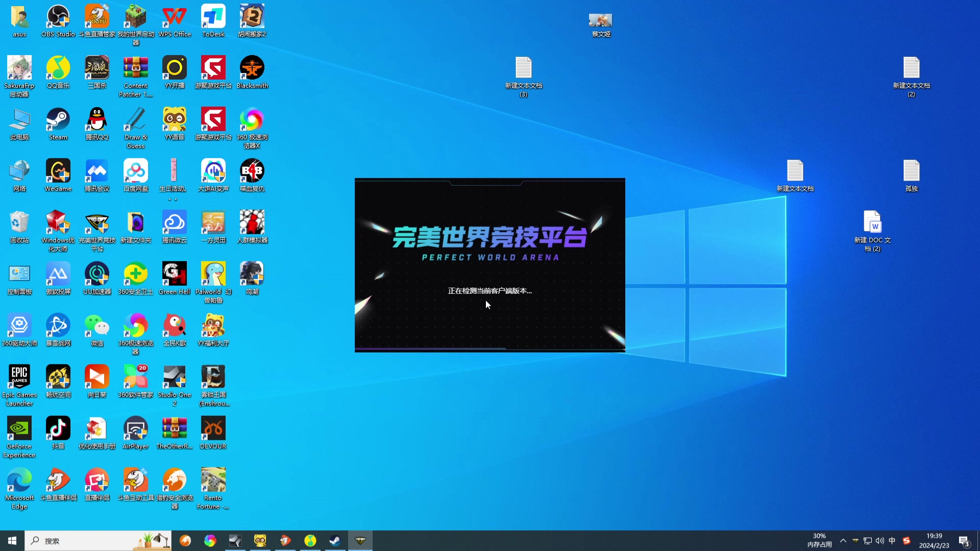Open the Steam desktop shortcut
980x551 pixels.
[x=58, y=124]
